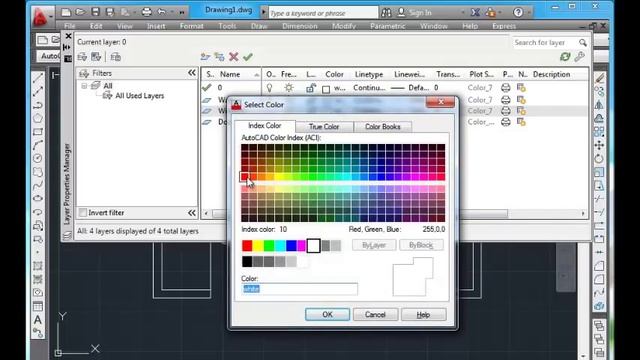This screenshot has width=640, height=360.
Task: Click the New Layer icon
Action: pyautogui.click(x=205, y=57)
